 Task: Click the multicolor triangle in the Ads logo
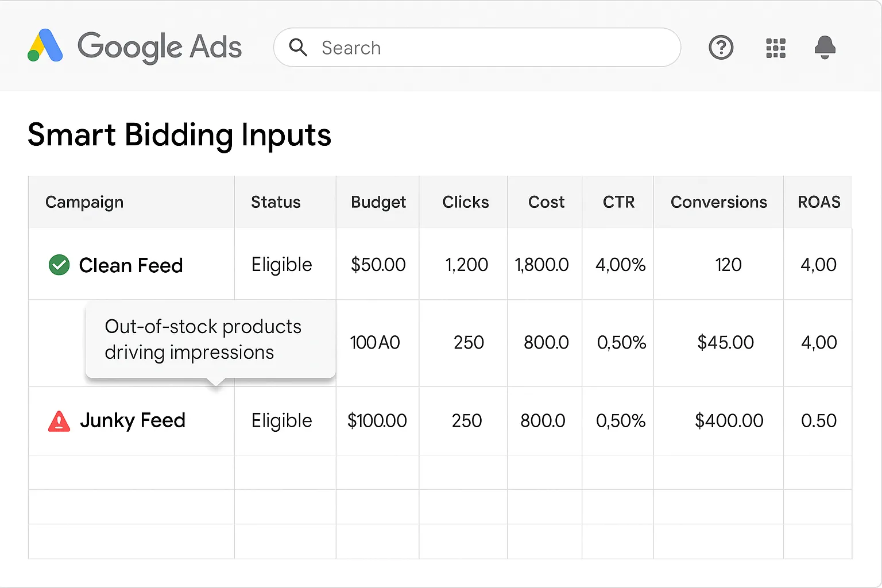click(x=44, y=46)
